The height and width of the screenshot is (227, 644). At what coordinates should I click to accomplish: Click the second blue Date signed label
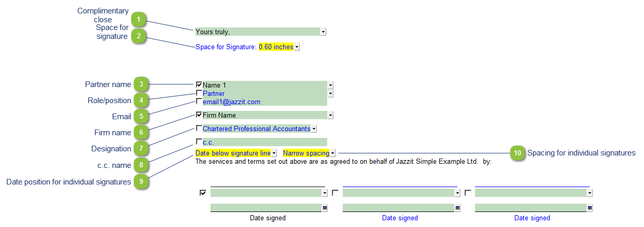click(400, 218)
